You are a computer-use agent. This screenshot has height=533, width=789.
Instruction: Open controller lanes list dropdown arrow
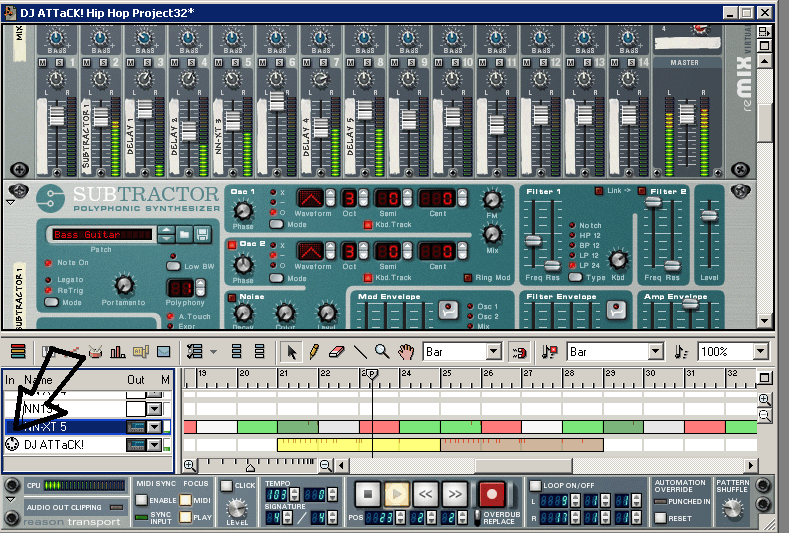[x=213, y=351]
